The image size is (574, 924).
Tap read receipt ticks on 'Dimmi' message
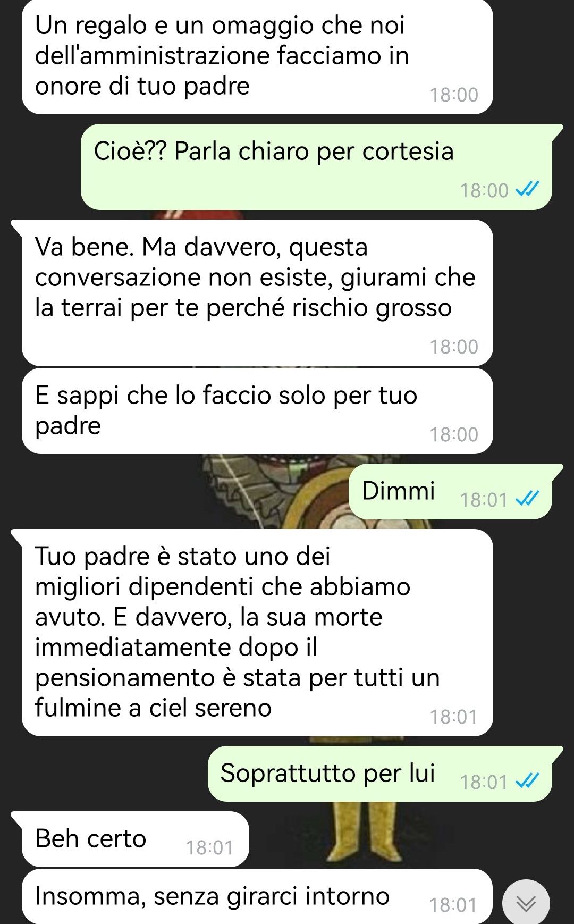(x=528, y=499)
